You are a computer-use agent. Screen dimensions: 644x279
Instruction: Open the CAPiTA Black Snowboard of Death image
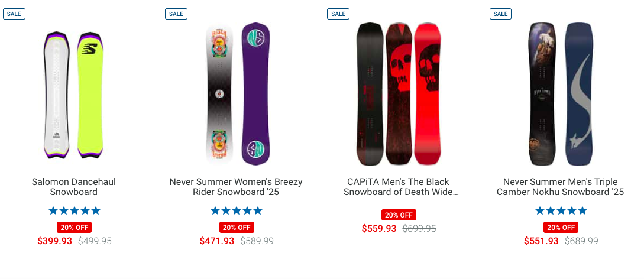[399, 95]
